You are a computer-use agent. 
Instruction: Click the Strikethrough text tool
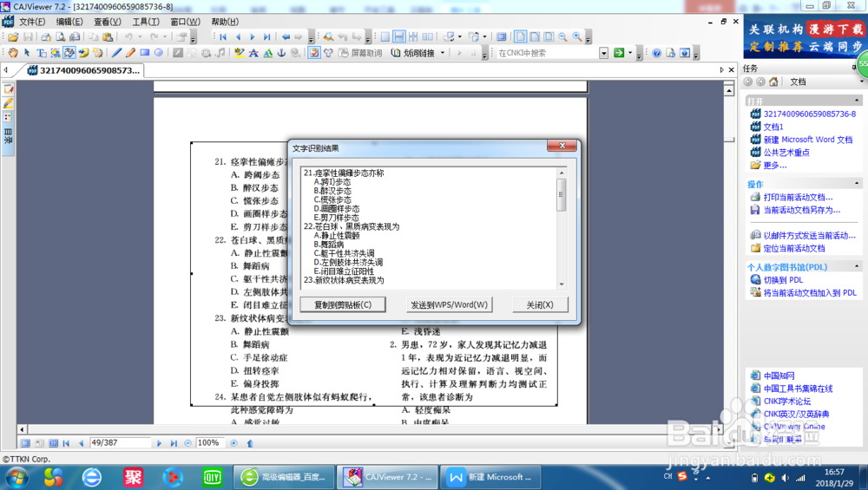point(253,53)
